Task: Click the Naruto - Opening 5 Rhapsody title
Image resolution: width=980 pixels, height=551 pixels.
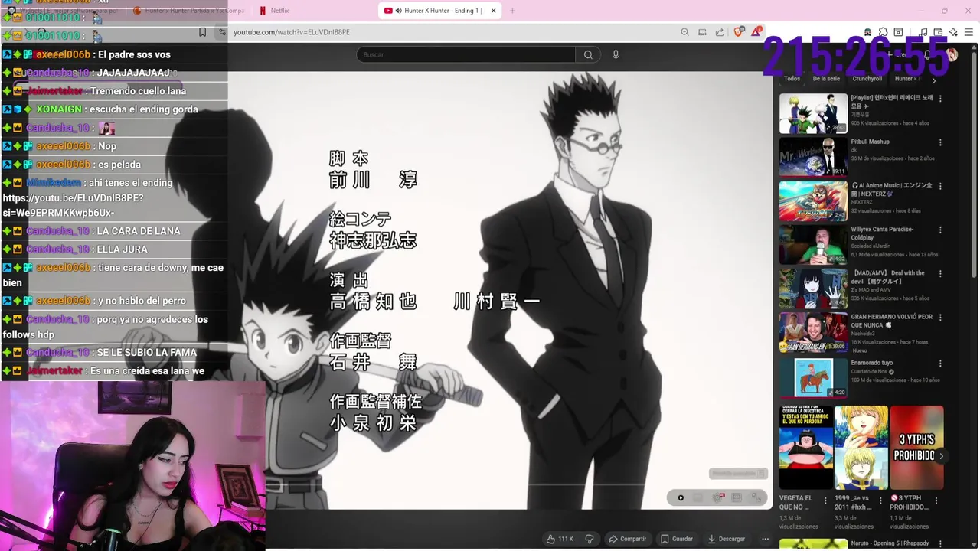Action: (x=890, y=543)
